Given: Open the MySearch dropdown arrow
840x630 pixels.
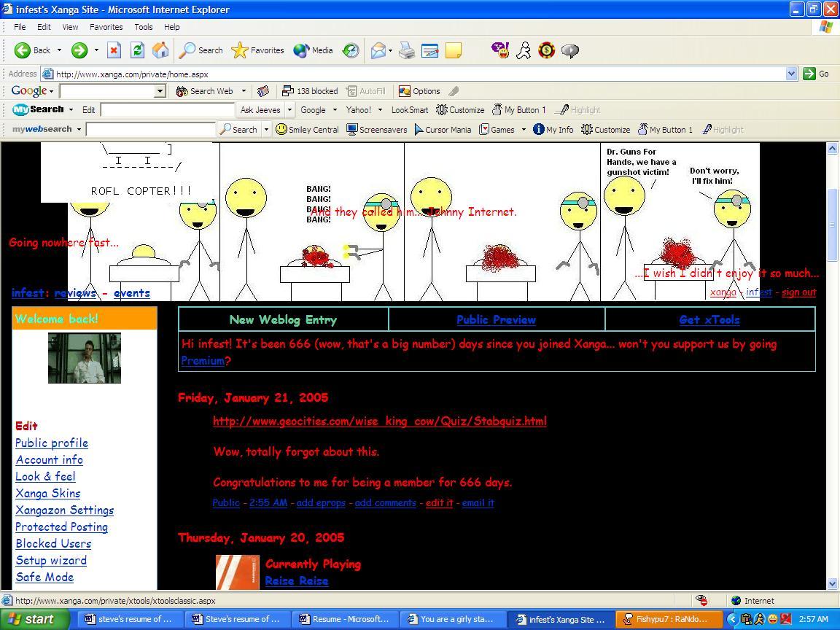Looking at the screenshot, I should (x=71, y=110).
